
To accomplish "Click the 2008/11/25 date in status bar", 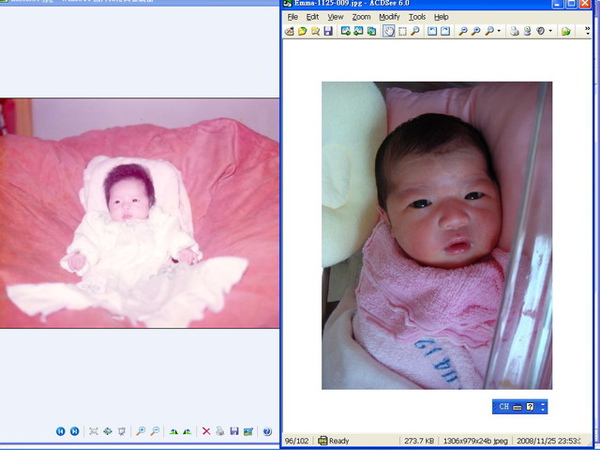I will [x=548, y=441].
